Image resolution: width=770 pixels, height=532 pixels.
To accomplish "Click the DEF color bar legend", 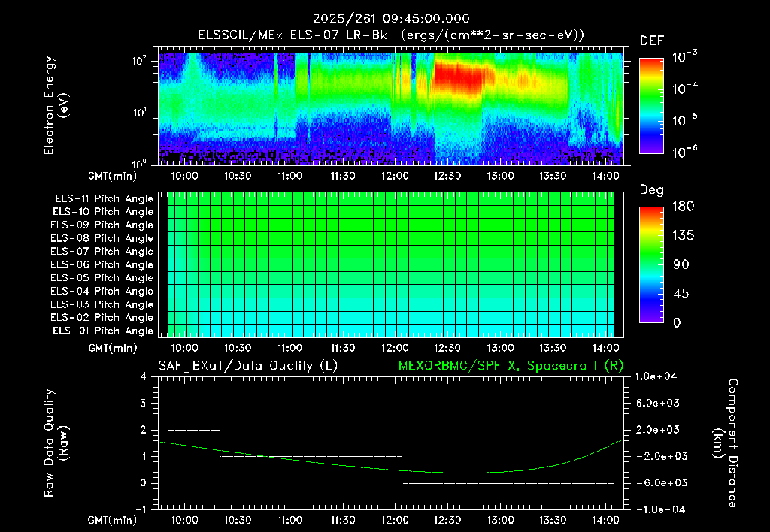I will (651, 105).
